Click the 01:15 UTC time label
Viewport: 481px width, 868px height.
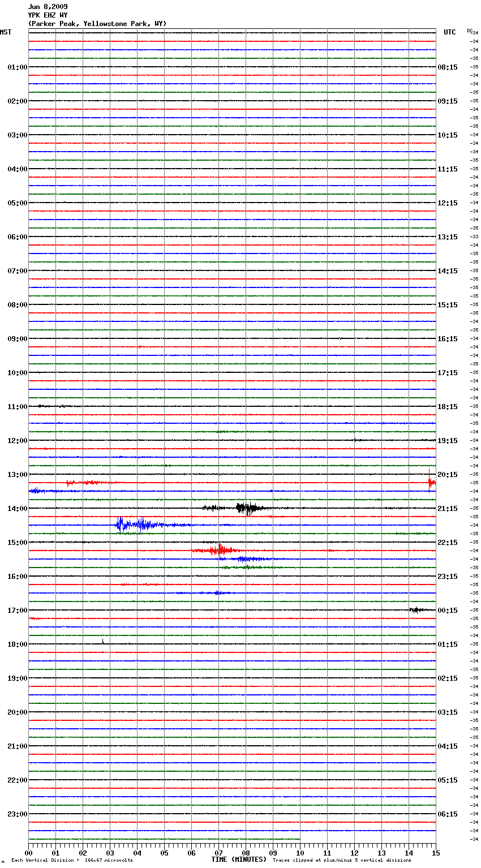(x=448, y=644)
